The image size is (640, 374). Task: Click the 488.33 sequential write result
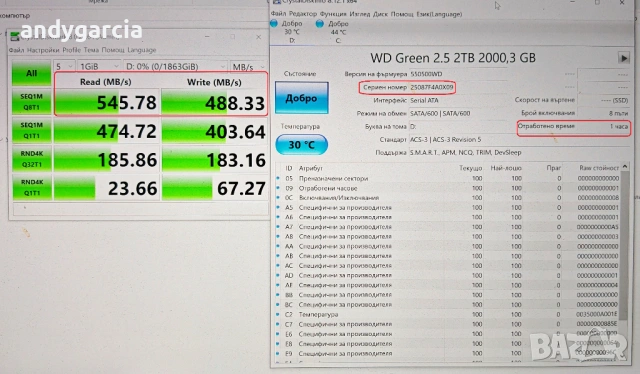[214, 102]
